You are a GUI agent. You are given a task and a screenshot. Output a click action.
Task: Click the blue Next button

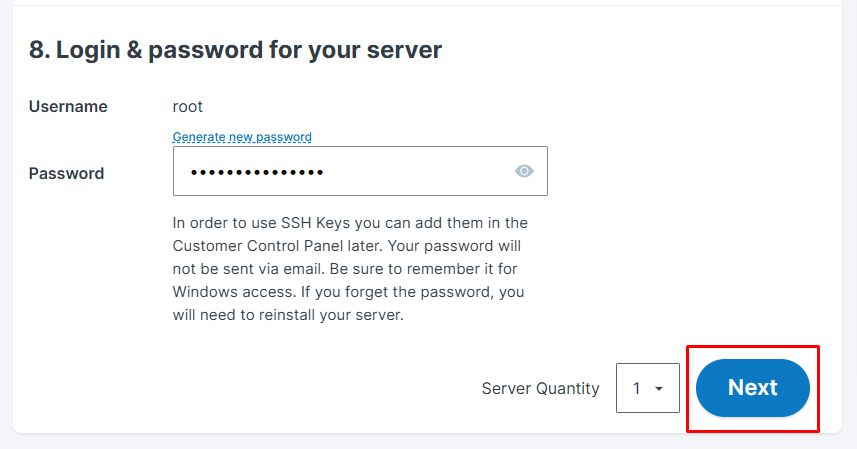click(753, 388)
